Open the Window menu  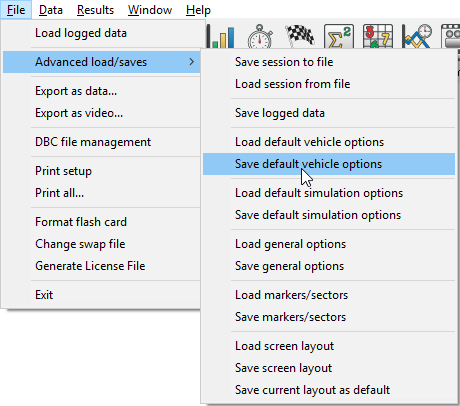click(150, 10)
